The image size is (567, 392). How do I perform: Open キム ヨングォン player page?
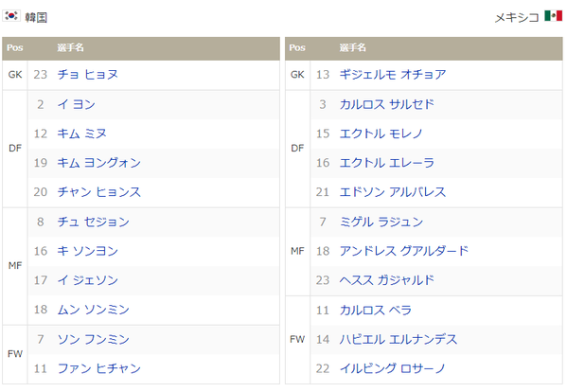(98, 163)
